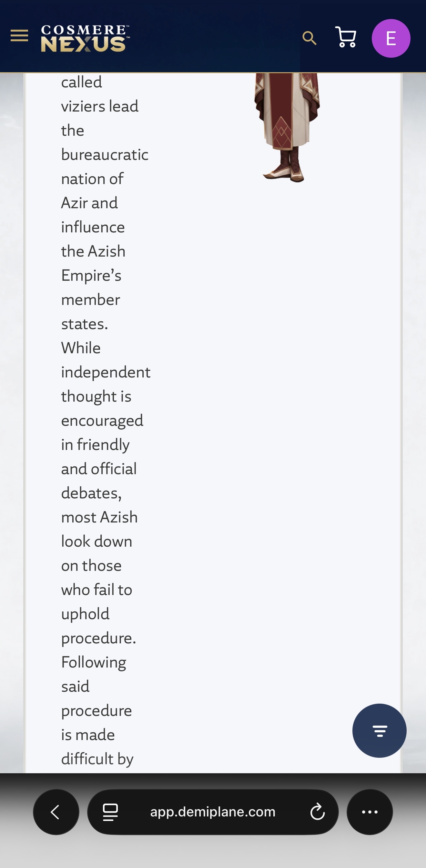
Task: Tap the floating filter button
Action: click(379, 731)
